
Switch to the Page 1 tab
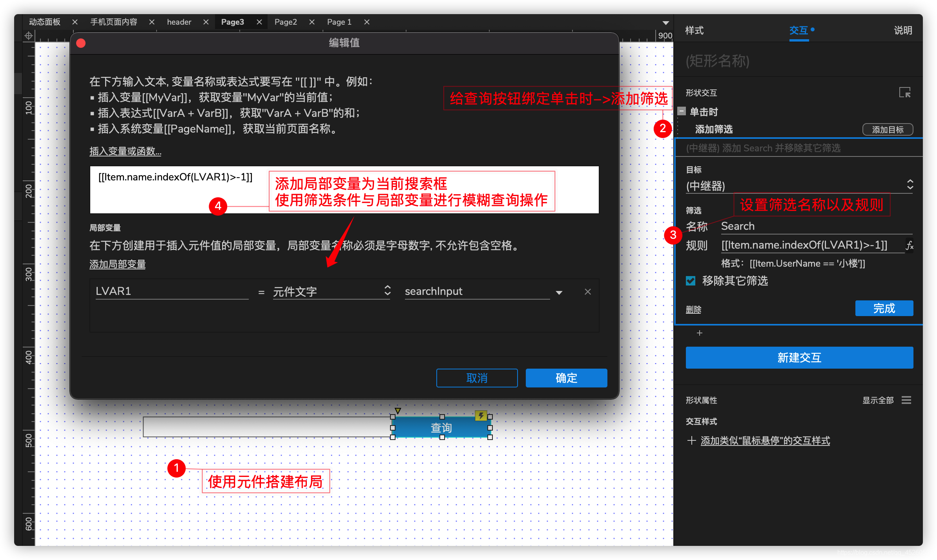tap(339, 22)
